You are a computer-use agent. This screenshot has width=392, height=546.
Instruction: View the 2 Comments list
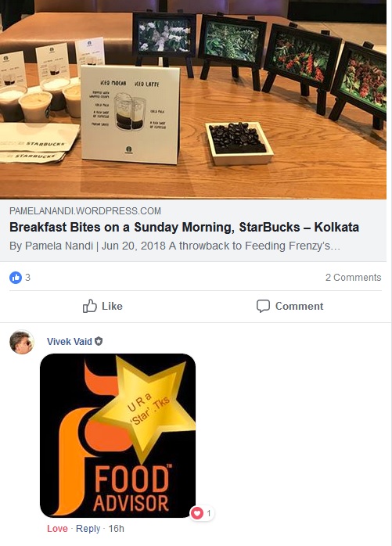point(353,278)
